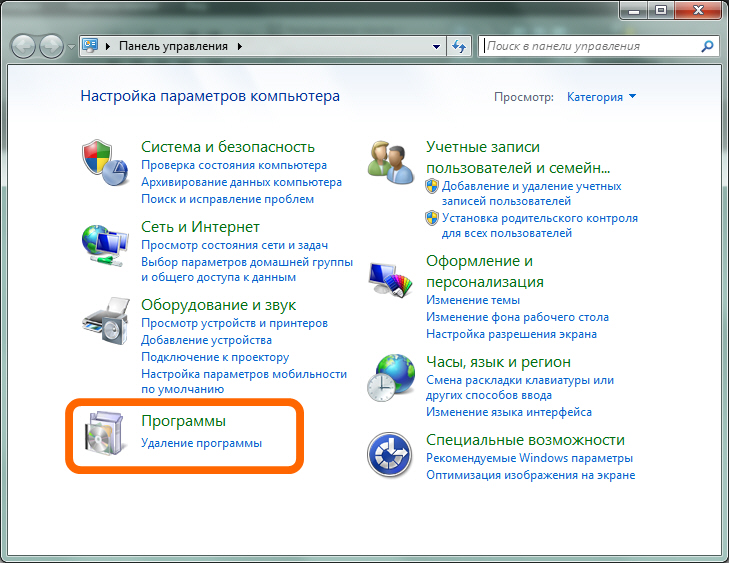The height and width of the screenshot is (563, 729).
Task: Open 'Оборудование и звук' category
Action: 219,305
